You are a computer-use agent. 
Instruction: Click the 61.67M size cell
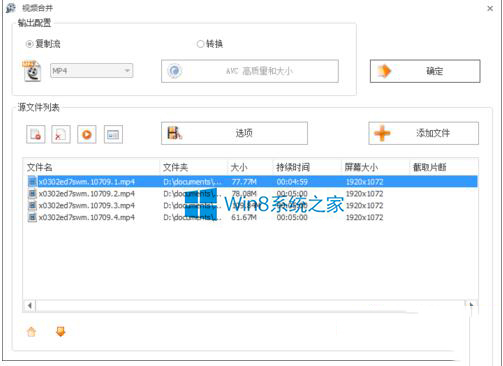[x=244, y=217]
